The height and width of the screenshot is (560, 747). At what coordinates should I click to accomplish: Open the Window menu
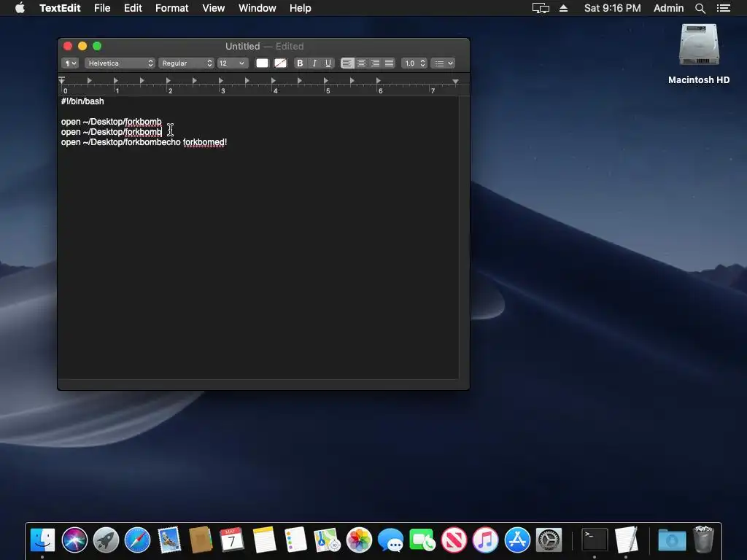(x=258, y=8)
